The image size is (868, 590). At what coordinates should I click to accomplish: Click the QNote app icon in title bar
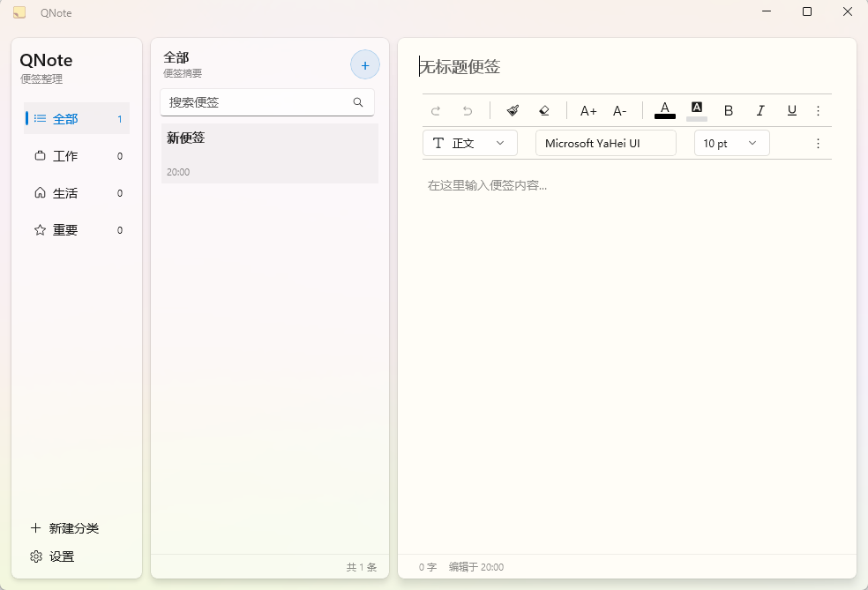[19, 12]
